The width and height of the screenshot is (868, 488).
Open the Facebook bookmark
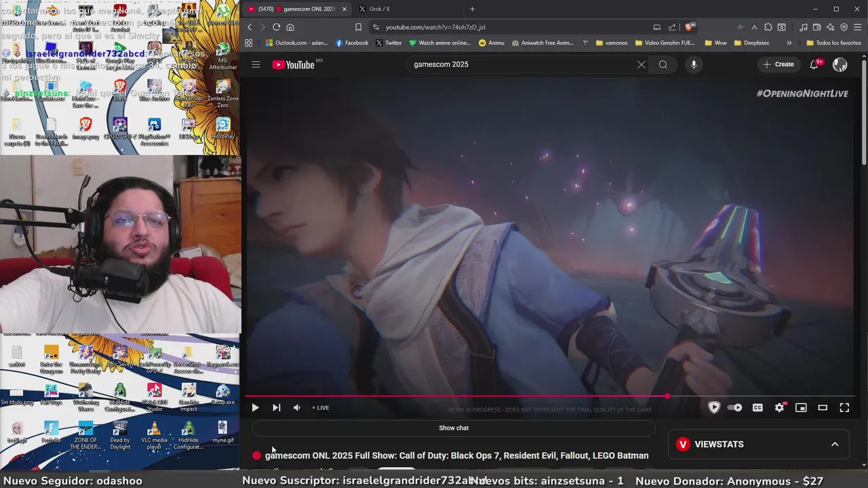pos(352,43)
